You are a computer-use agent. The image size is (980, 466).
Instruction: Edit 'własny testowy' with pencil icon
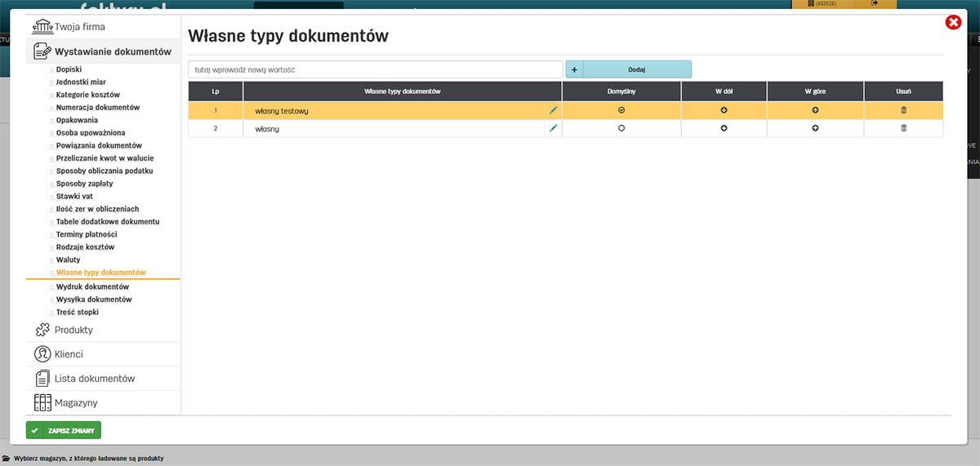point(554,110)
